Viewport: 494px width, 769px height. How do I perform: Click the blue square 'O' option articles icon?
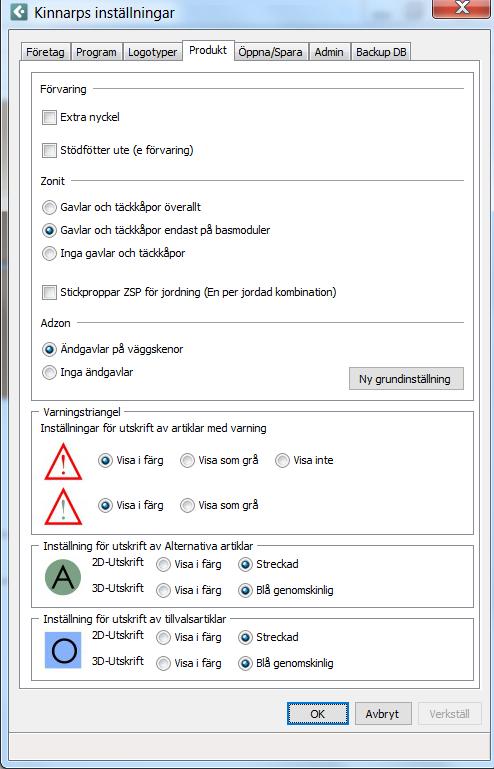[x=63, y=650]
